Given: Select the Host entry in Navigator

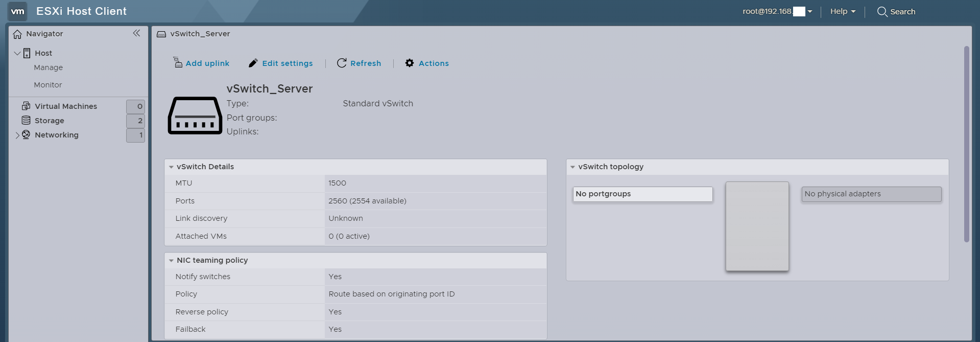Looking at the screenshot, I should [x=43, y=53].
